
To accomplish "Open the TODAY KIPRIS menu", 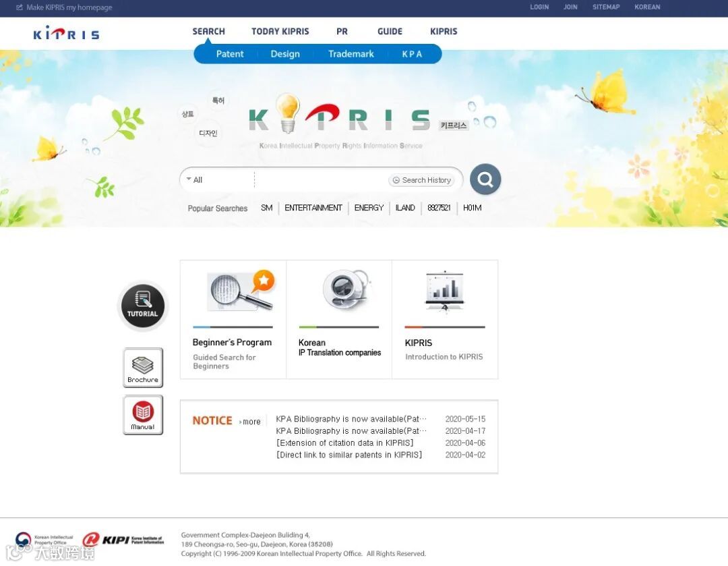I will pos(280,31).
